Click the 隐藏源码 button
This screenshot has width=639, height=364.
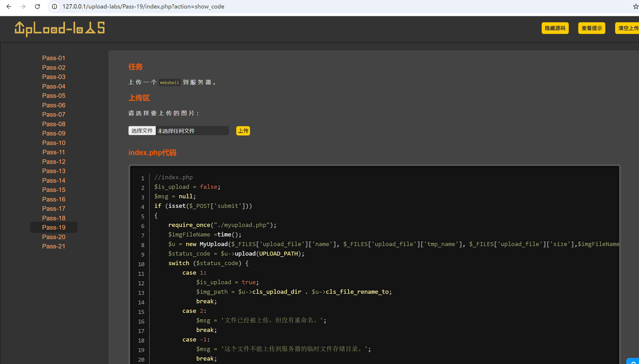555,28
